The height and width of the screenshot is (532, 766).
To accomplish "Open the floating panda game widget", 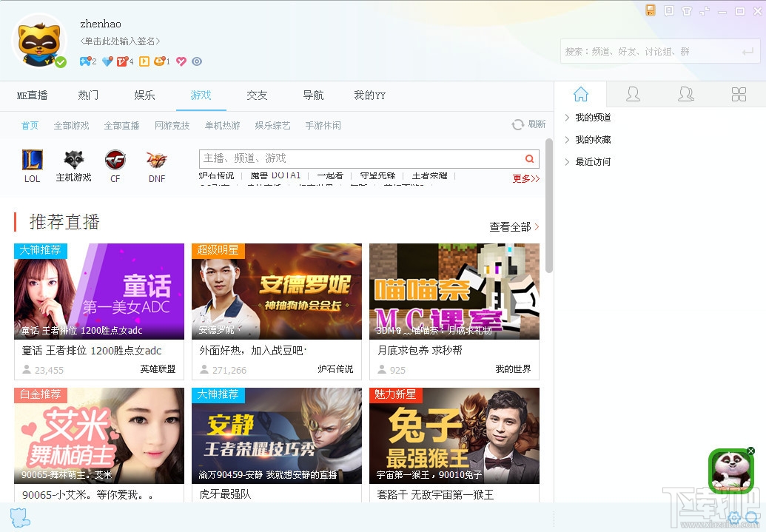I will click(x=730, y=471).
